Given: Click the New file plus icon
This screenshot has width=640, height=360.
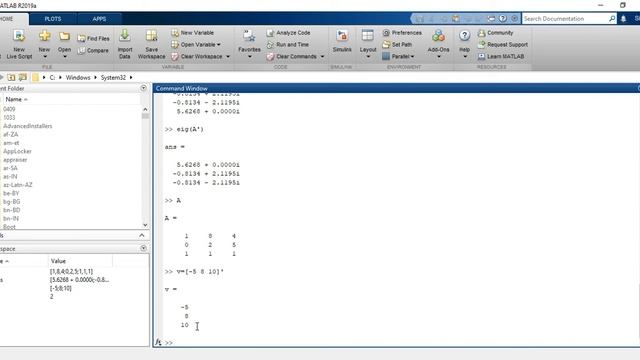Looking at the screenshot, I should 44,36.
